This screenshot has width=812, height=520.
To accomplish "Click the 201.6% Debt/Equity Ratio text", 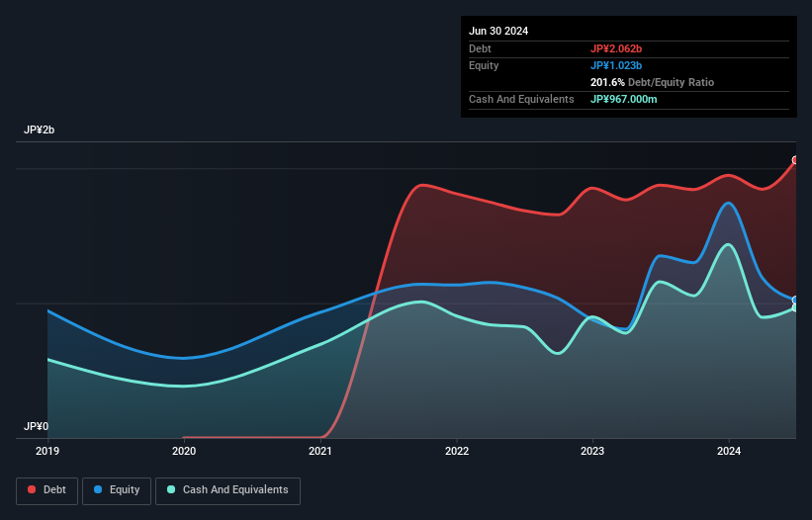I will pyautogui.click(x=652, y=82).
